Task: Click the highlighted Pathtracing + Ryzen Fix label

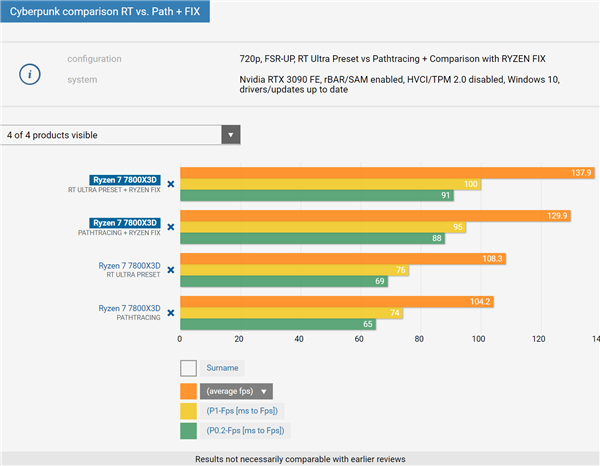Action: coord(125,223)
